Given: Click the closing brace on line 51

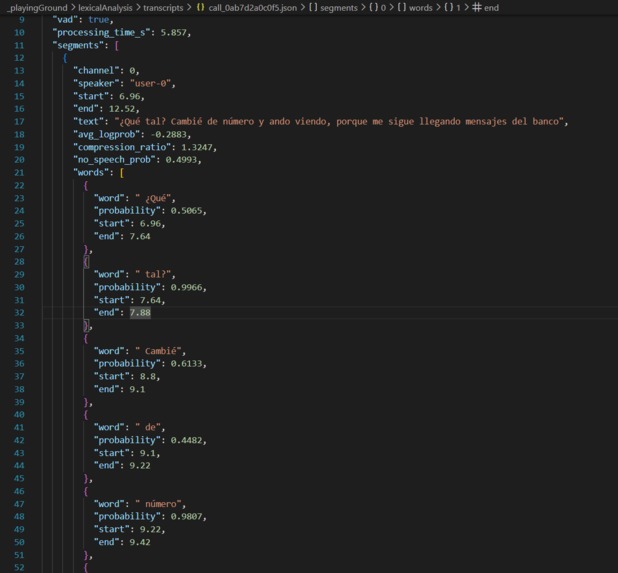Looking at the screenshot, I should (x=86, y=555).
